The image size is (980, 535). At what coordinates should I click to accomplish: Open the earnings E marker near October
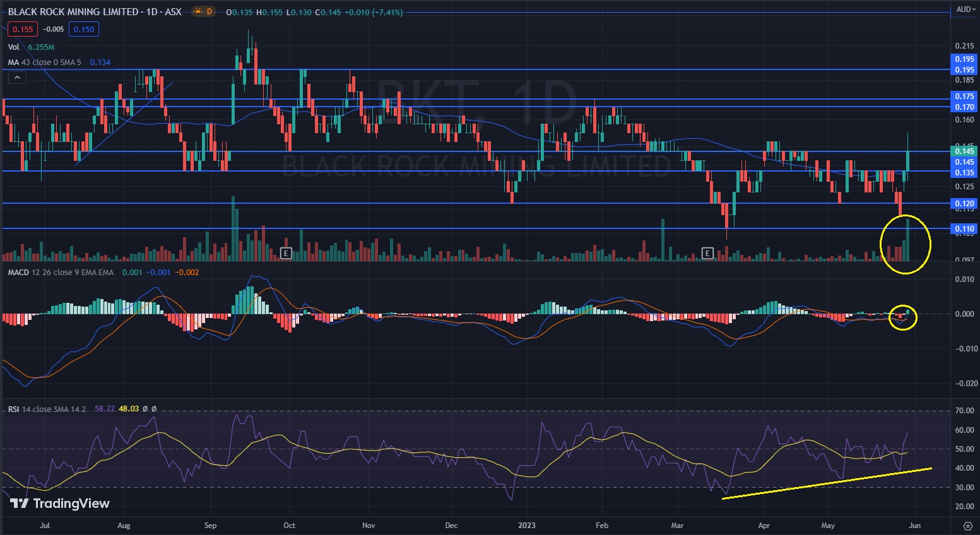(x=286, y=253)
